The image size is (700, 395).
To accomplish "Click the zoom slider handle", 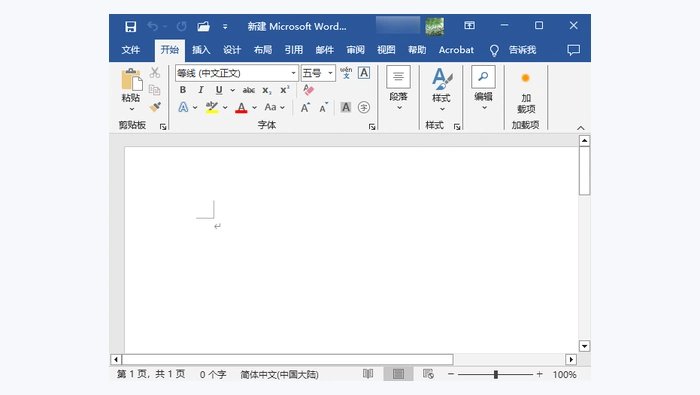I will [x=496, y=374].
